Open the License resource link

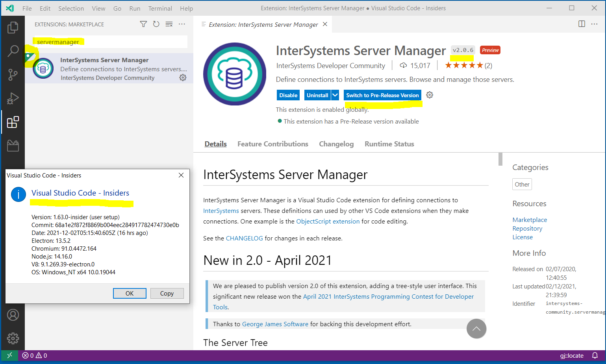[x=523, y=237]
